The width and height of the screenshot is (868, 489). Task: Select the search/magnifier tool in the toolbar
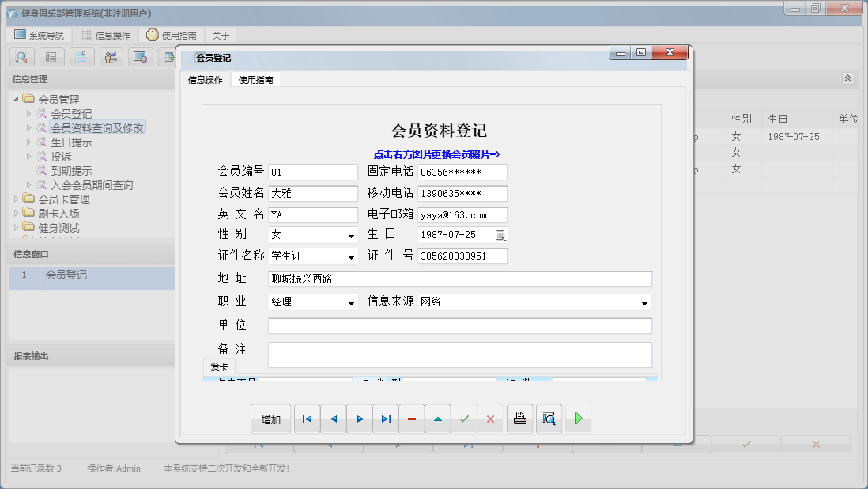(21, 57)
